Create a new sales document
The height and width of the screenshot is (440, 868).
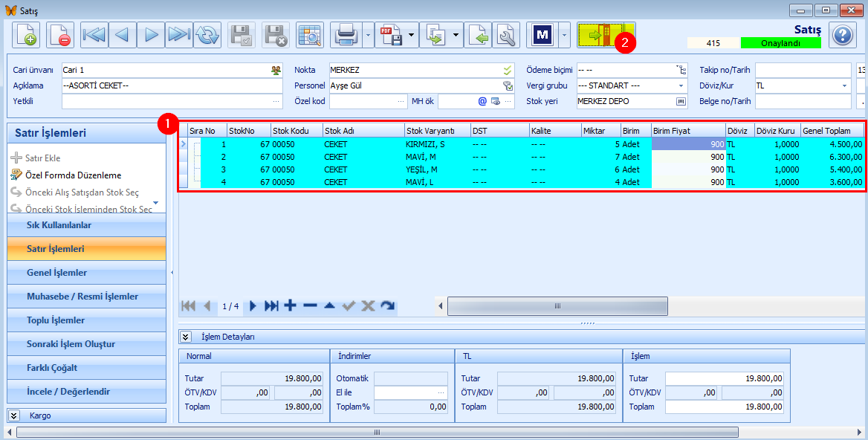coord(25,36)
